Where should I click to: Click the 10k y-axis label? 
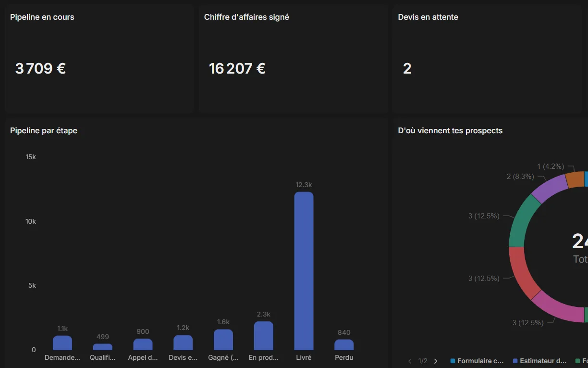tap(31, 221)
